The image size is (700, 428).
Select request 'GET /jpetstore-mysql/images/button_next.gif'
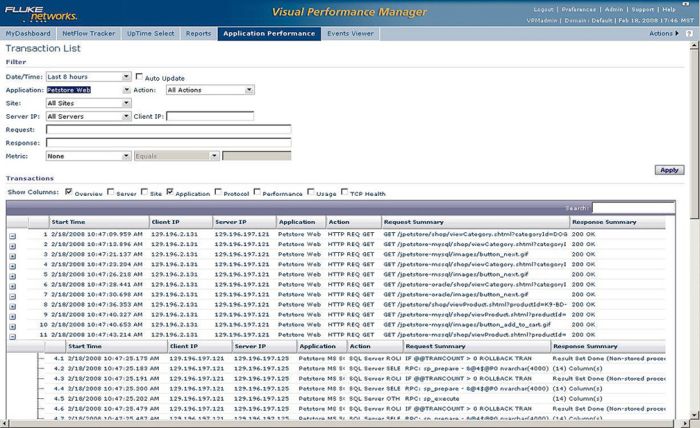tap(455, 254)
